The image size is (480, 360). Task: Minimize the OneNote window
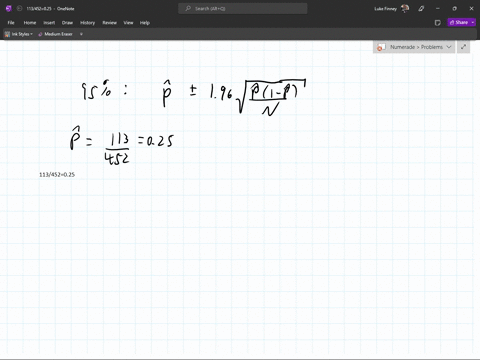point(438,9)
